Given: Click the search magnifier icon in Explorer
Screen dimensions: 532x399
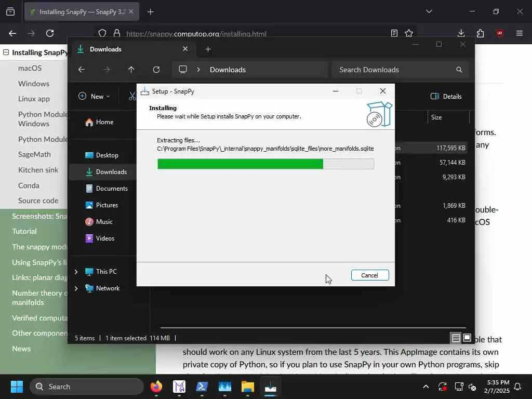Looking at the screenshot, I should tap(459, 70).
